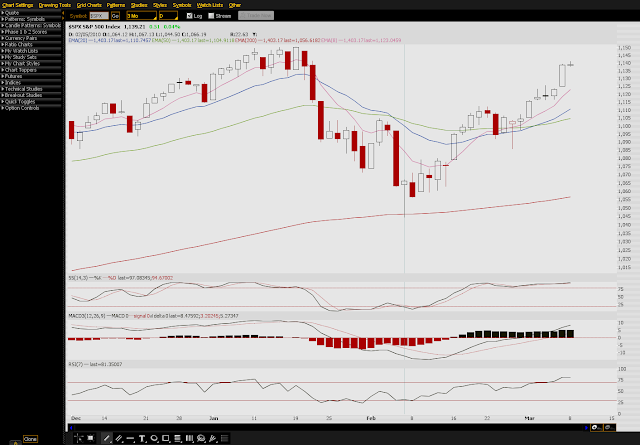
Task: Open the Other menu
Action: click(234, 5)
